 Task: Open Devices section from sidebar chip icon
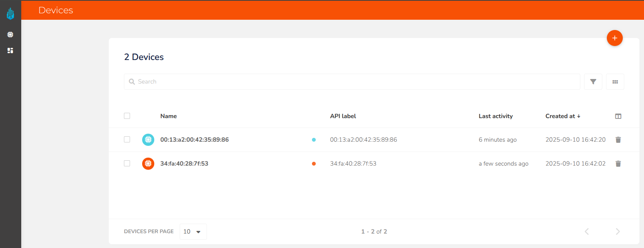tap(10, 35)
